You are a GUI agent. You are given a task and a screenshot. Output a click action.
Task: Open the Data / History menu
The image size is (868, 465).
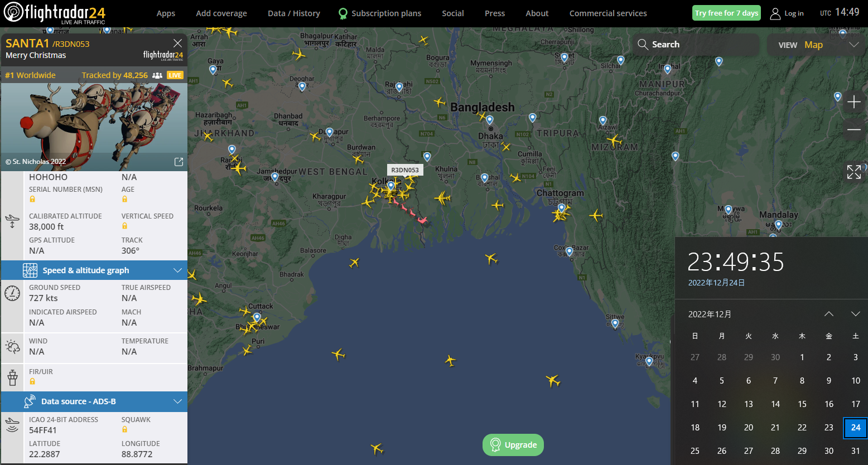point(294,13)
